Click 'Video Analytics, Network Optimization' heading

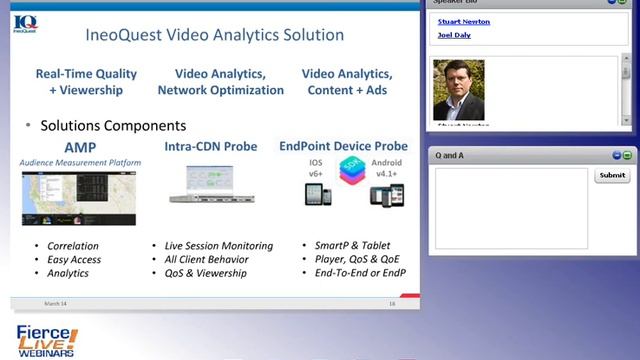220,82
